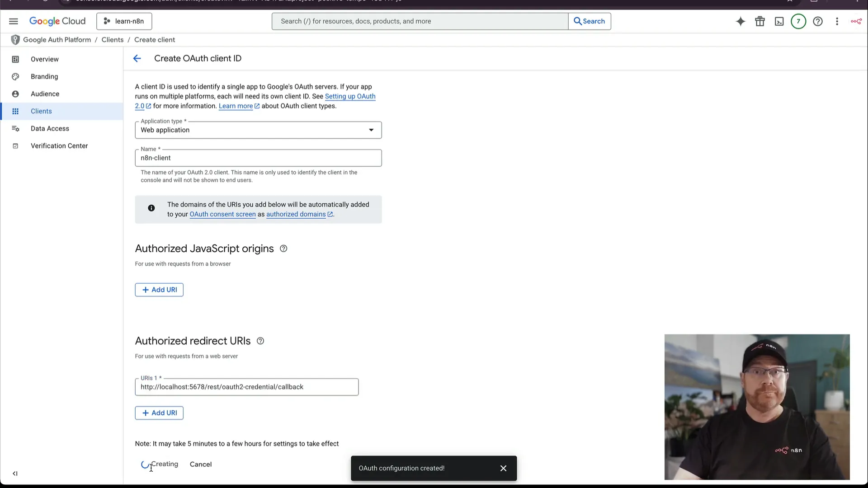
Task: Focus the resource search field
Action: [420, 21]
